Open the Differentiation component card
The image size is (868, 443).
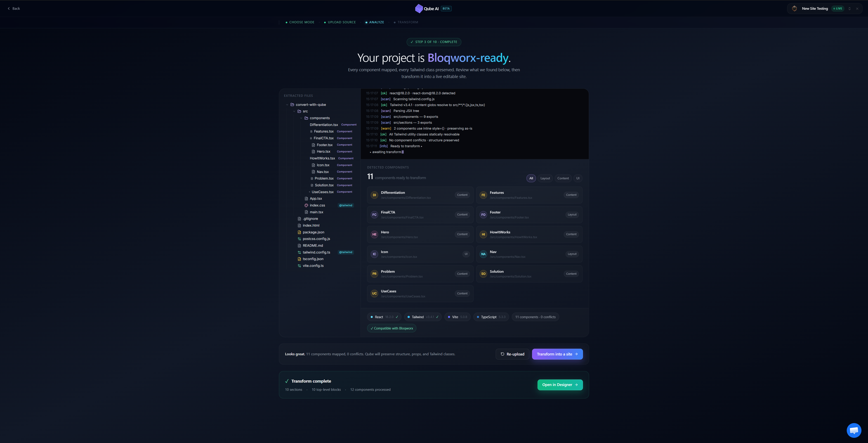point(420,195)
